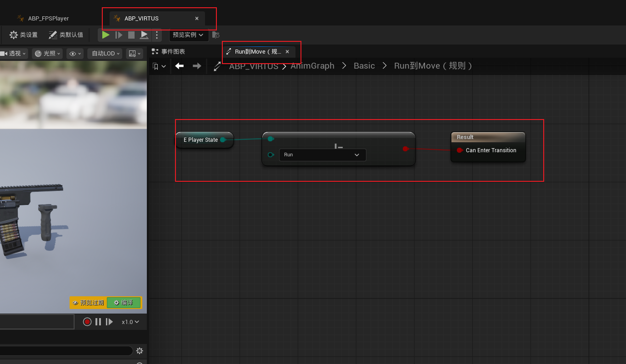Open the eye show-flags dropdown in viewport

click(75, 54)
